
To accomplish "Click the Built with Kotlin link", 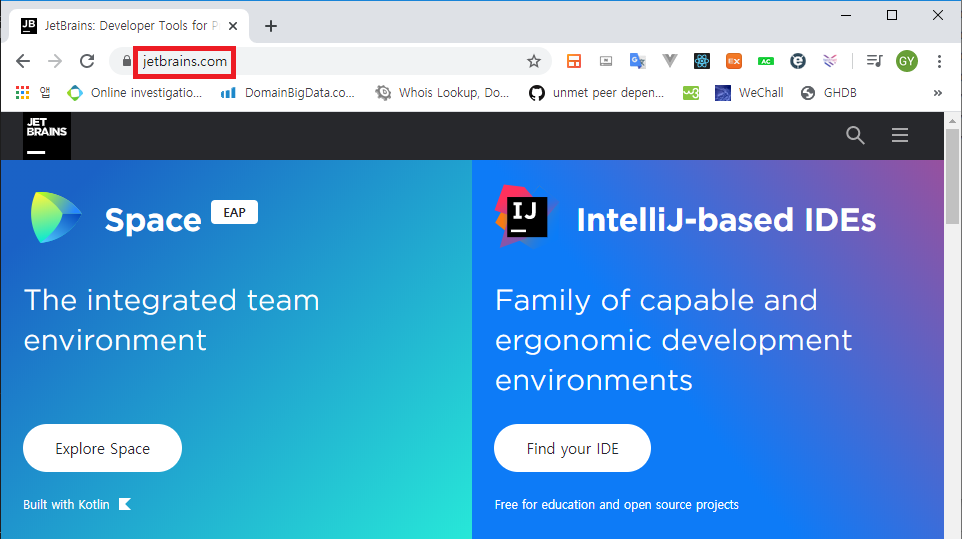I will pos(77,505).
